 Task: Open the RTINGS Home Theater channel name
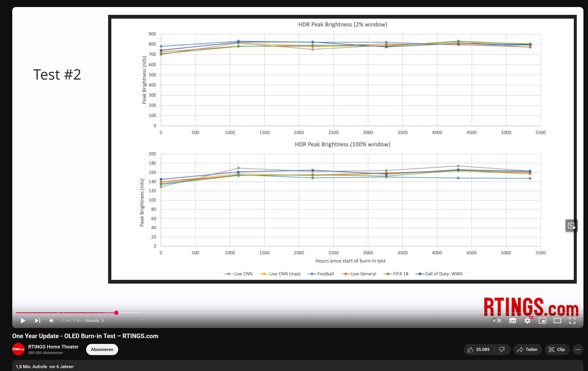tap(53, 347)
